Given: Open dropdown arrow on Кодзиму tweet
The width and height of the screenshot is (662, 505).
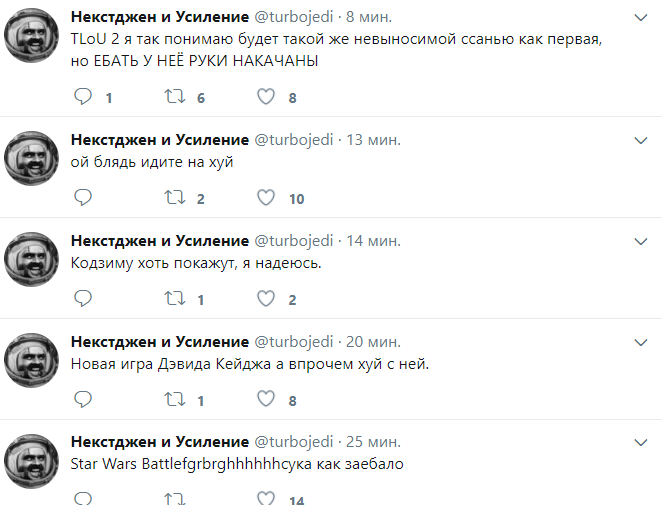Looking at the screenshot, I should coord(642,241).
